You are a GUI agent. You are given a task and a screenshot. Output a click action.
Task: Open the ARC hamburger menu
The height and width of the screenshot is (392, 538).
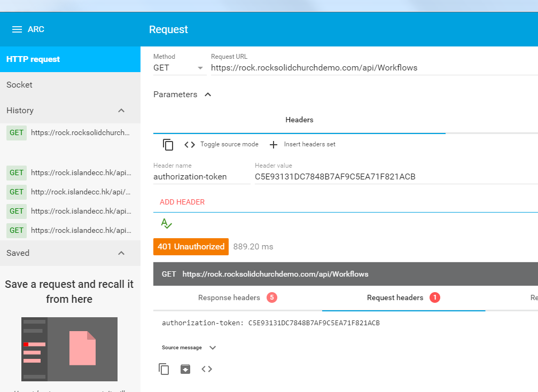(x=17, y=29)
